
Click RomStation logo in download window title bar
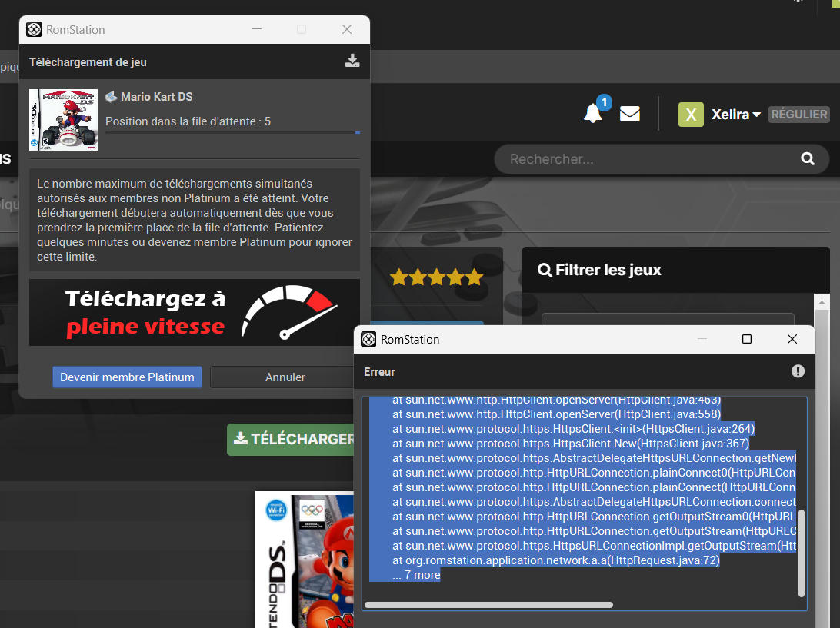coord(34,29)
